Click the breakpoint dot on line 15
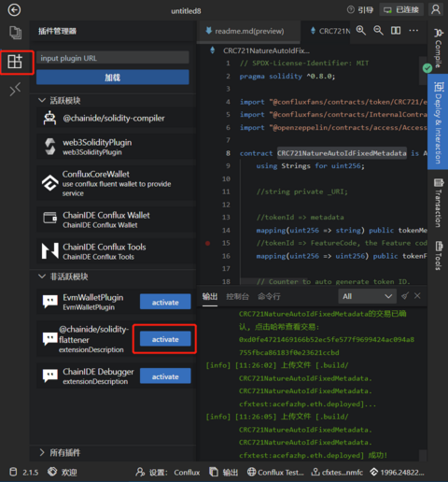The width and height of the screenshot is (448, 482). [208, 243]
